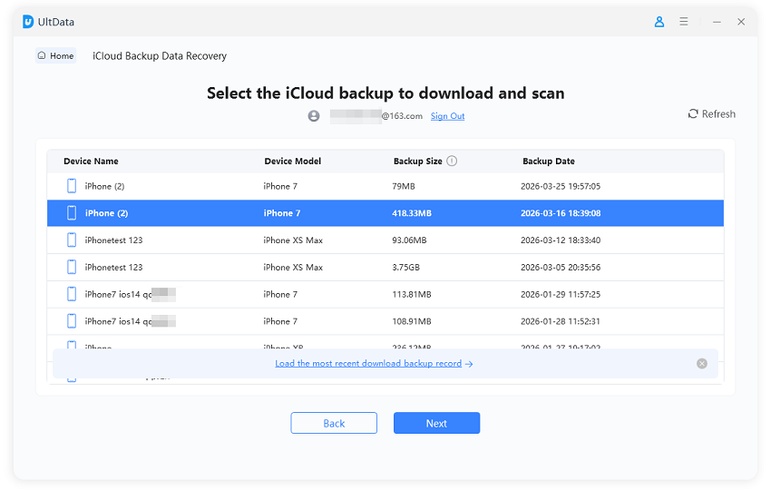
Task: Close the UltData window
Action: coord(741,22)
